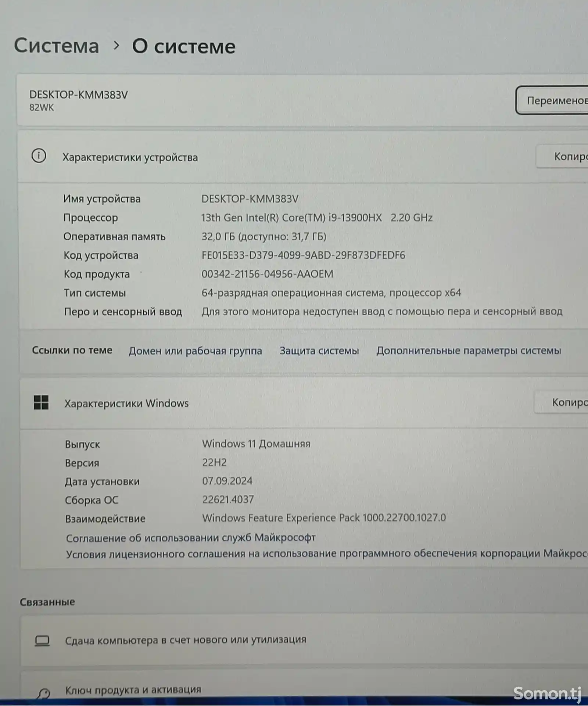Open Защита системы link
The width and height of the screenshot is (588, 706).
click(319, 351)
